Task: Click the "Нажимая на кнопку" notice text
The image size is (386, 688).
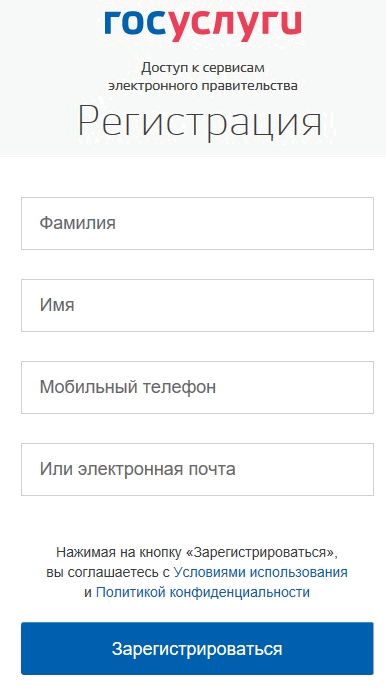Action: tap(120, 552)
